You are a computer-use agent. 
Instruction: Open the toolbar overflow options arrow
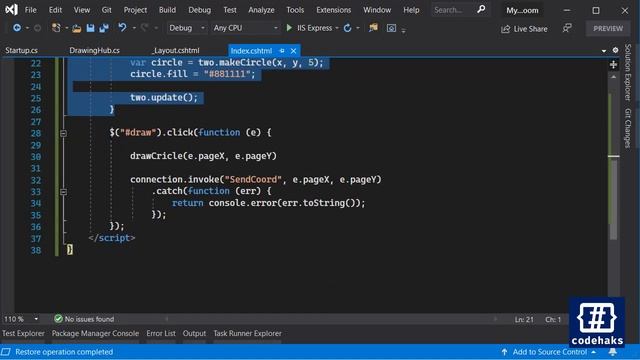click(x=403, y=30)
